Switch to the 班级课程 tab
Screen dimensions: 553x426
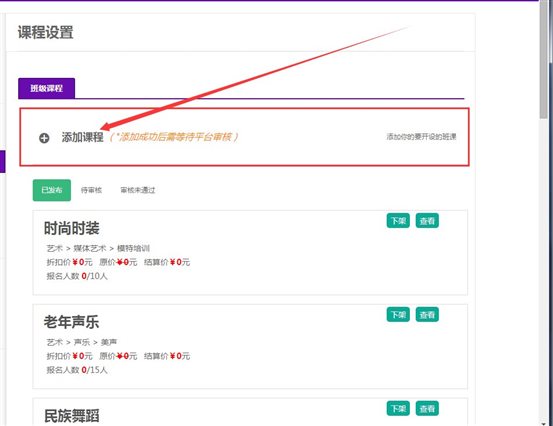pos(47,88)
